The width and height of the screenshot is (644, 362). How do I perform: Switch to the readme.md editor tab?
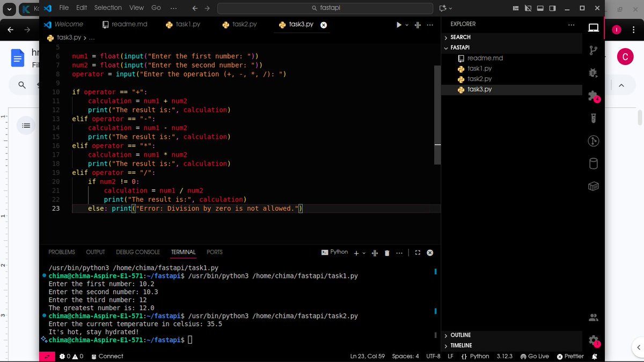click(x=125, y=25)
